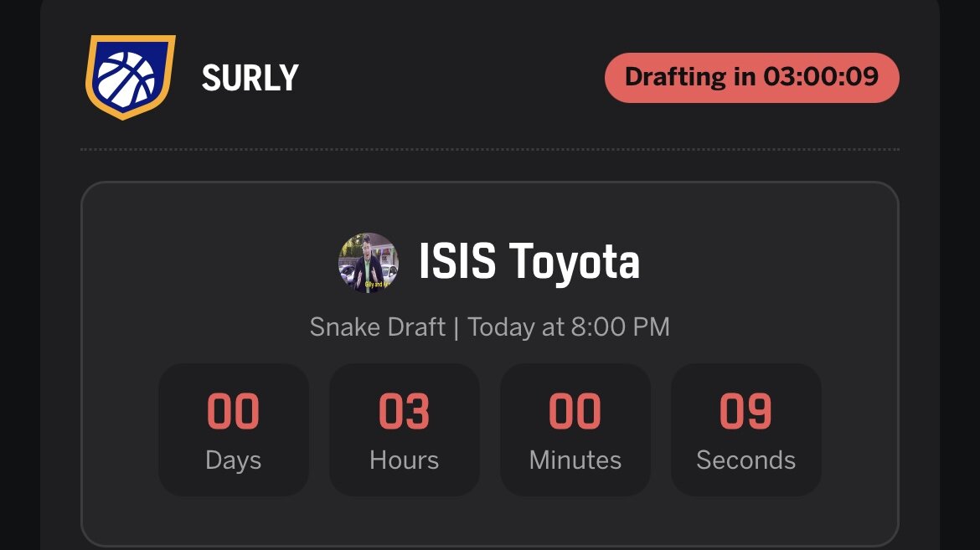This screenshot has height=550, width=980.
Task: Click the red 03 number above Hours
Action: pos(404,412)
